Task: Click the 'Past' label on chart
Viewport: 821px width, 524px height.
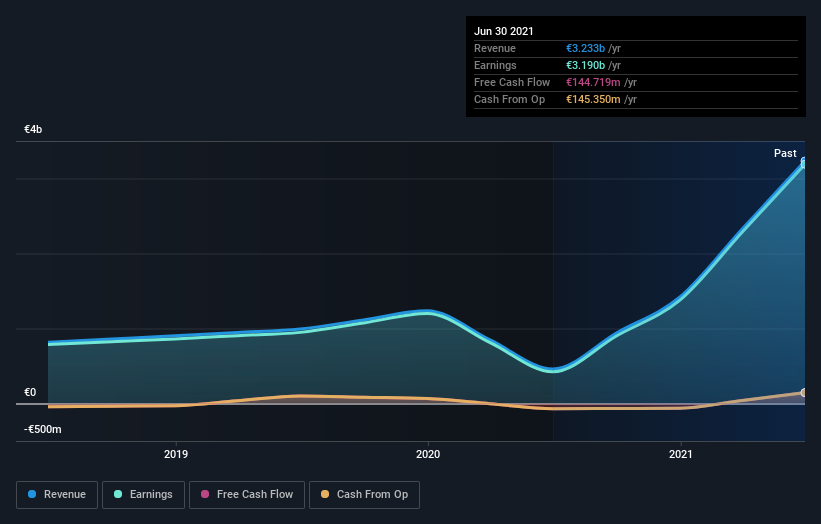Action: pos(785,153)
